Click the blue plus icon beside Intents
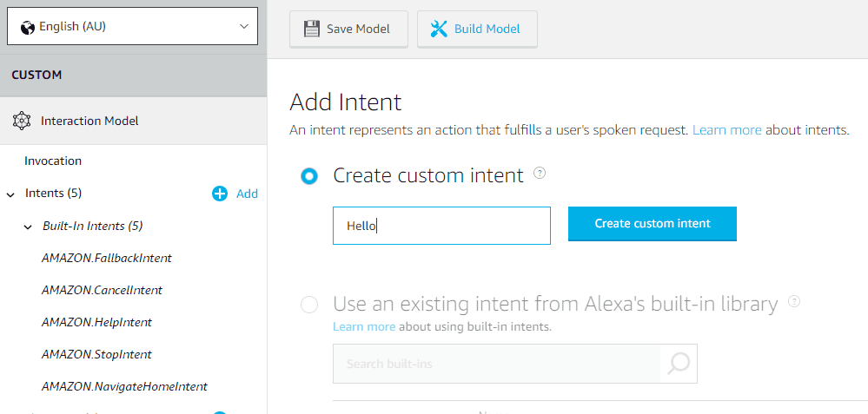Viewport: 868px width, 414px height. [x=220, y=194]
